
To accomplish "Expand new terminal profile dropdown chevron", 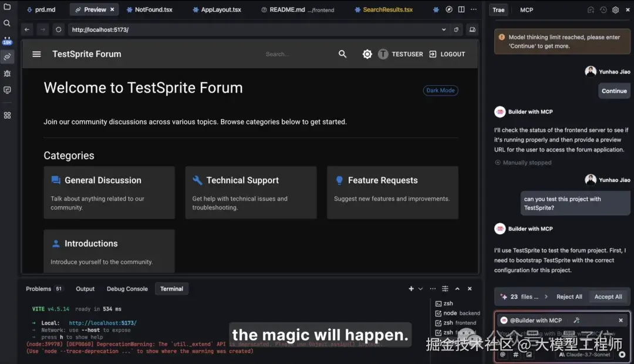I will point(420,289).
